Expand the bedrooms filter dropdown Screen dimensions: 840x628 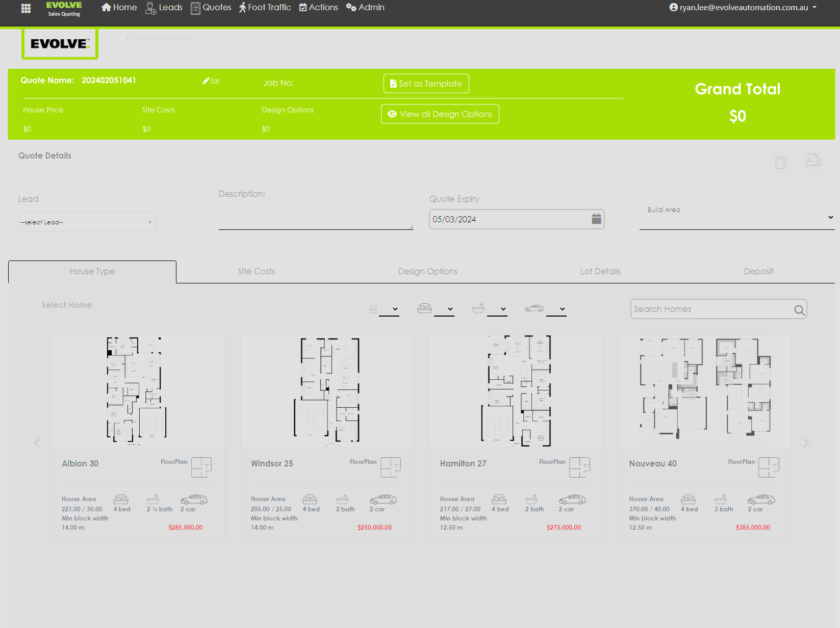(443, 309)
